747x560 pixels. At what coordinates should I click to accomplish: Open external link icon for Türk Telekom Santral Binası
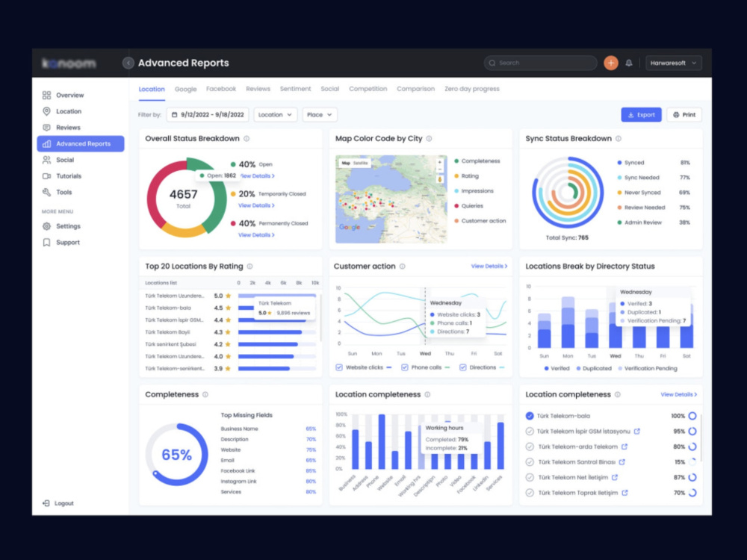pyautogui.click(x=622, y=462)
